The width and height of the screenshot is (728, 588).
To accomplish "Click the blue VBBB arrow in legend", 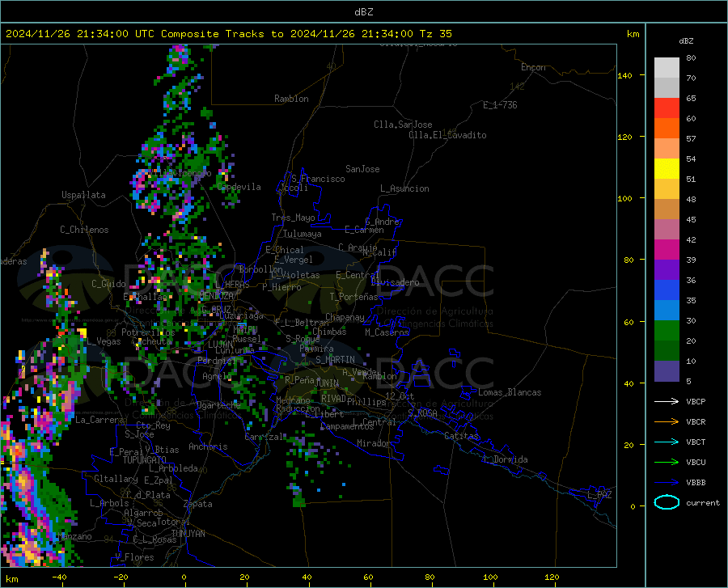I will click(667, 483).
